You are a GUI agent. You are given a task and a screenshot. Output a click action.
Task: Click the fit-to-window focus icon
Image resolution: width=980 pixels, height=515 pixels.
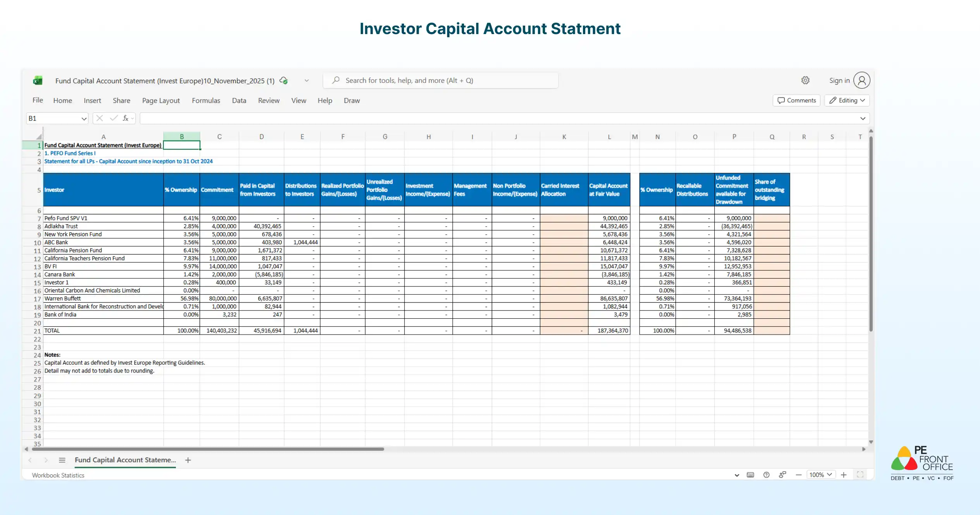pos(860,475)
